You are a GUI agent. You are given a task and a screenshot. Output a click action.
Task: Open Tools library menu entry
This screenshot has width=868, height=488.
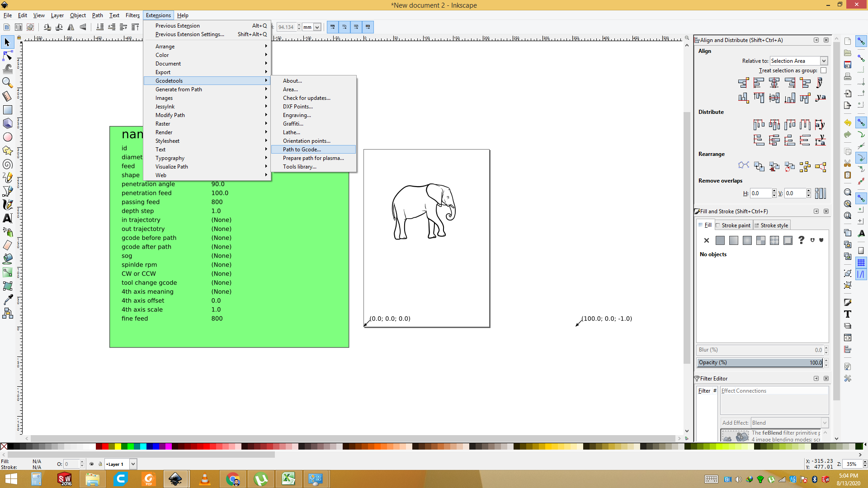click(299, 167)
